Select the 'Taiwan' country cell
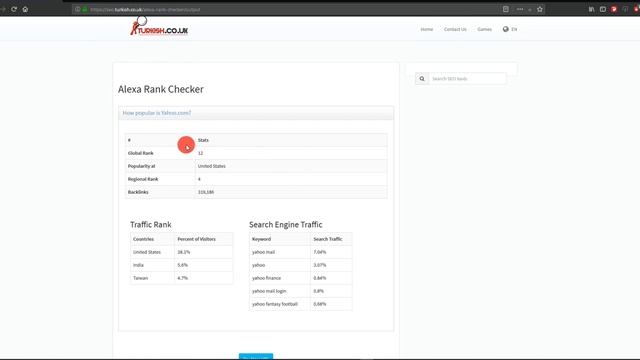640x360 pixels. click(140, 278)
